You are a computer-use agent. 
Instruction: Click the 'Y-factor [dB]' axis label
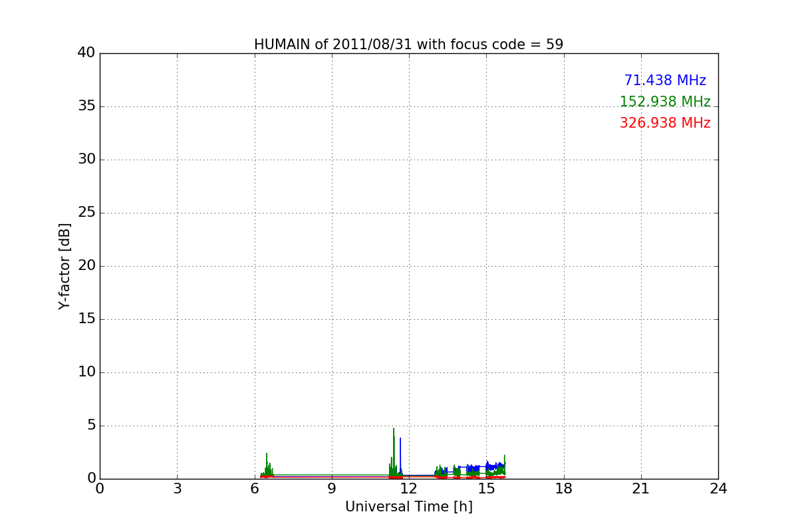click(65, 266)
